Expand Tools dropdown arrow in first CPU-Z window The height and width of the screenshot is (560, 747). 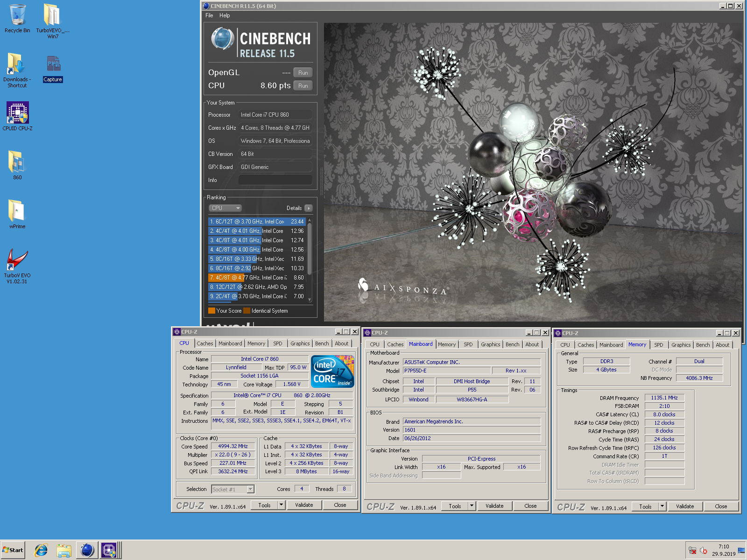click(x=281, y=505)
